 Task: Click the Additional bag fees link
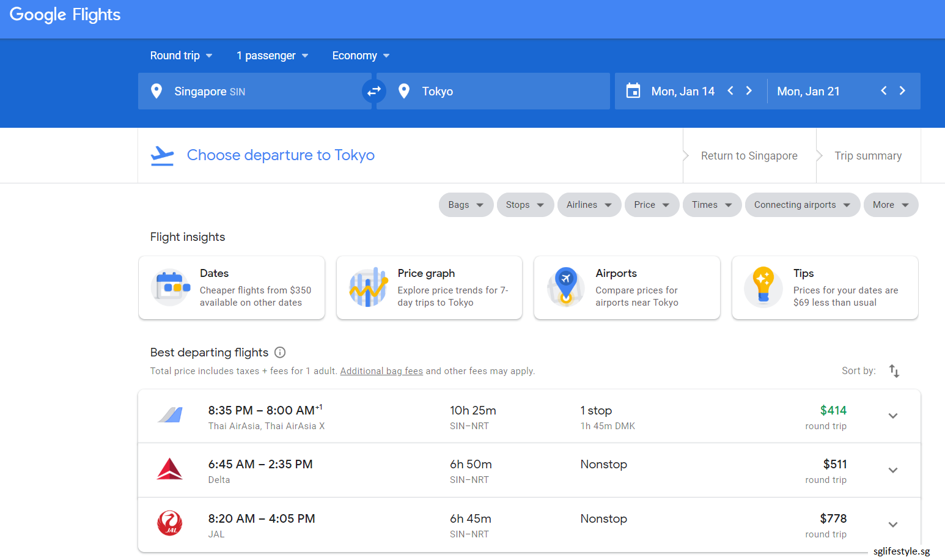click(381, 371)
